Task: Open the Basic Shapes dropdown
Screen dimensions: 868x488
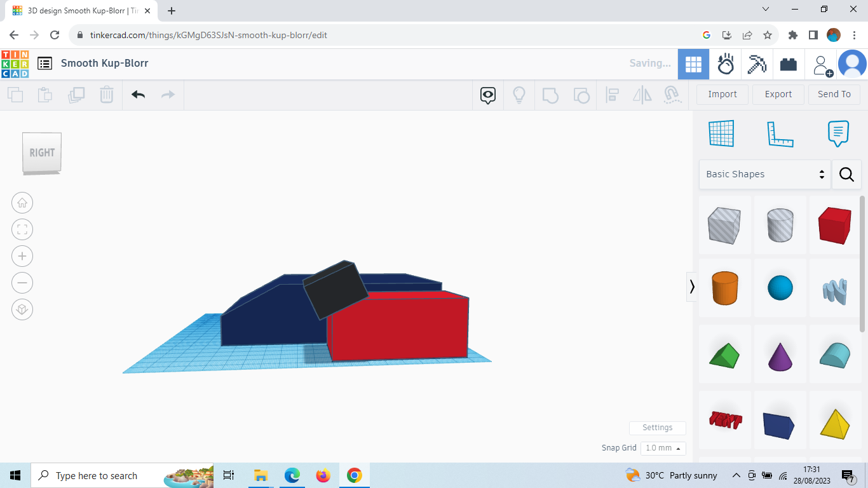Action: coord(764,174)
